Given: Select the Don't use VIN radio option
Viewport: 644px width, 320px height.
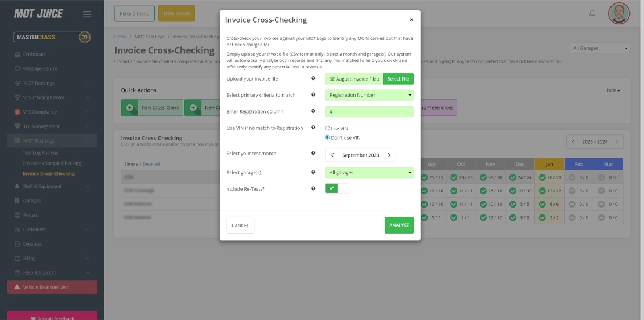Looking at the screenshot, I should tap(327, 137).
